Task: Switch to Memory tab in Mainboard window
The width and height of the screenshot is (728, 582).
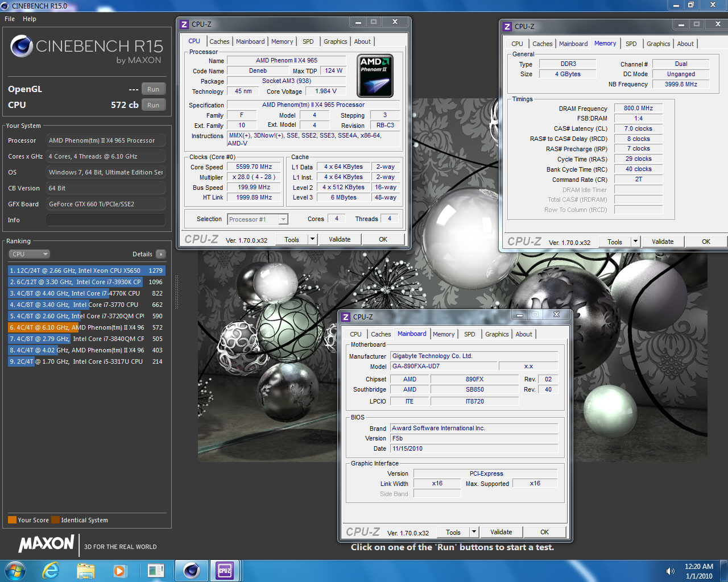Action: click(444, 334)
